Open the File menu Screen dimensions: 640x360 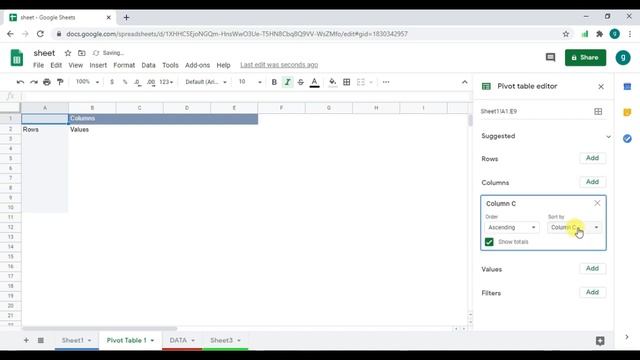38,65
